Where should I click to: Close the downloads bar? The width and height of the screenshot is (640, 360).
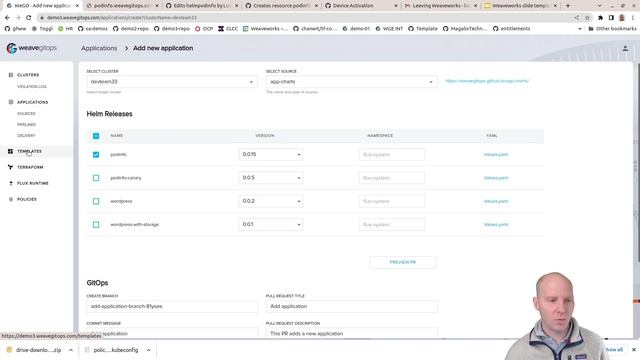coord(634,350)
